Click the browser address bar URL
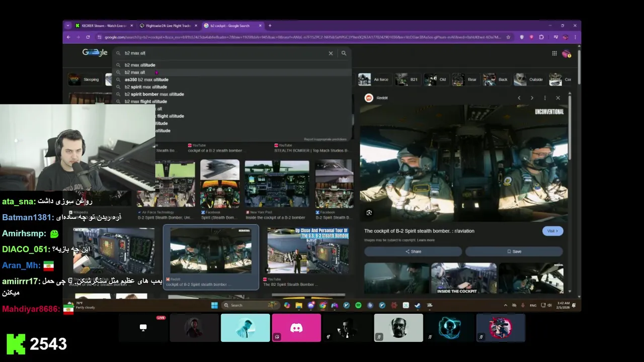Screen dimensions: 644x362 click(302, 37)
